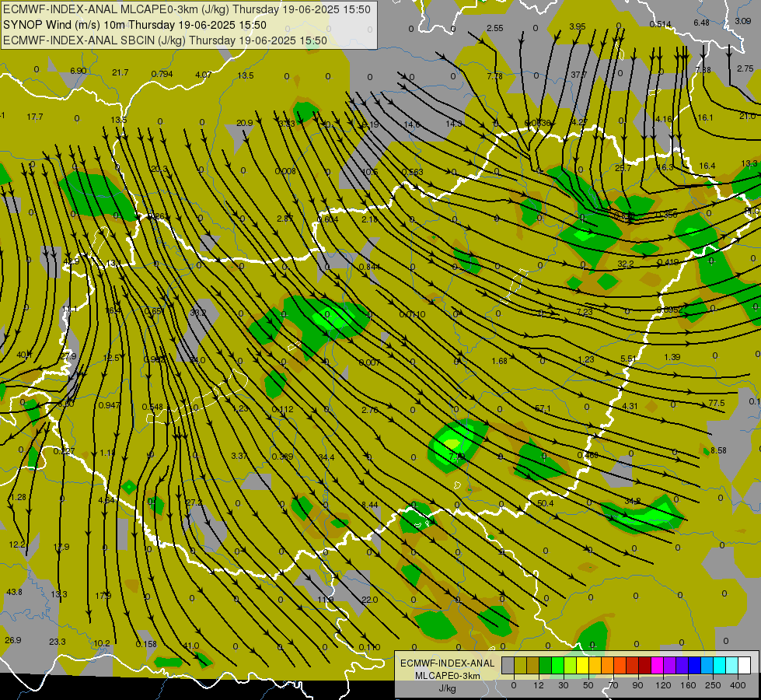Click the colorbar scale label '400'
Viewport: 761px width, 700px height.
click(x=738, y=685)
